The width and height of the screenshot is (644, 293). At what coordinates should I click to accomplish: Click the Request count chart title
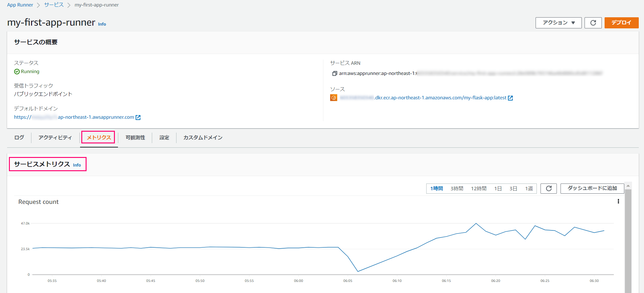click(x=38, y=202)
